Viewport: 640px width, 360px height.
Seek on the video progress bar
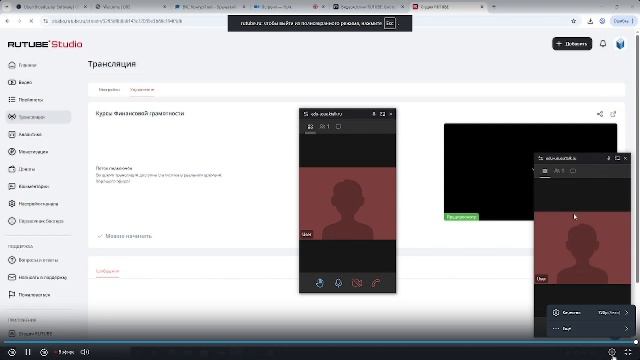tap(320, 342)
